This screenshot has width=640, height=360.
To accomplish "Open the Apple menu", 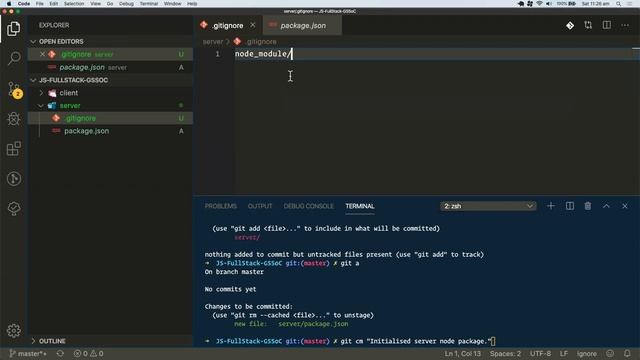I will [9, 4].
